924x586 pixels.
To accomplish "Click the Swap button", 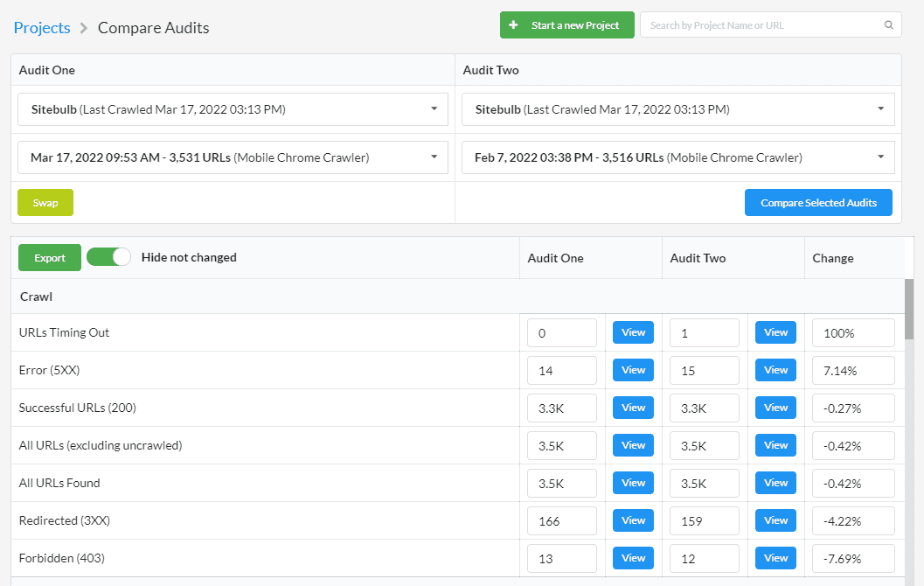I will pyautogui.click(x=45, y=203).
